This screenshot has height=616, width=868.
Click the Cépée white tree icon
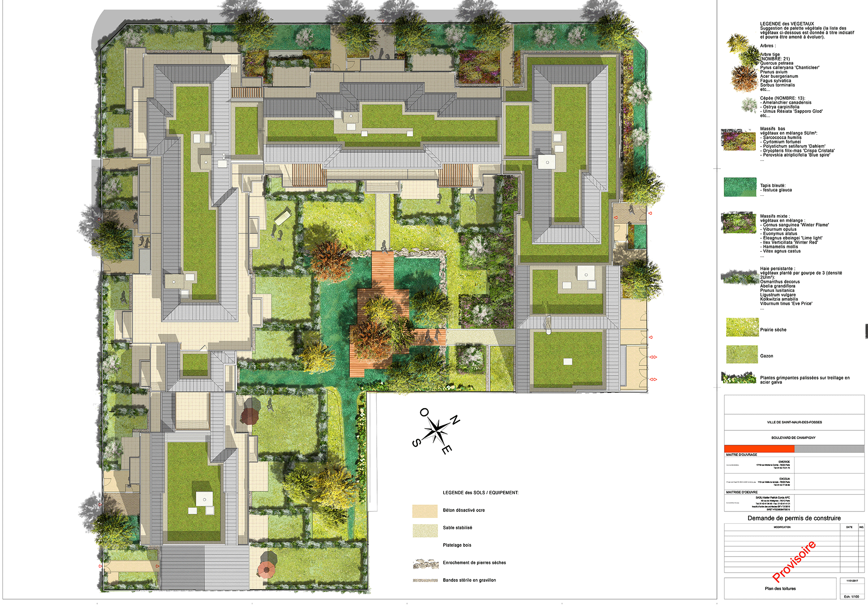tap(749, 105)
